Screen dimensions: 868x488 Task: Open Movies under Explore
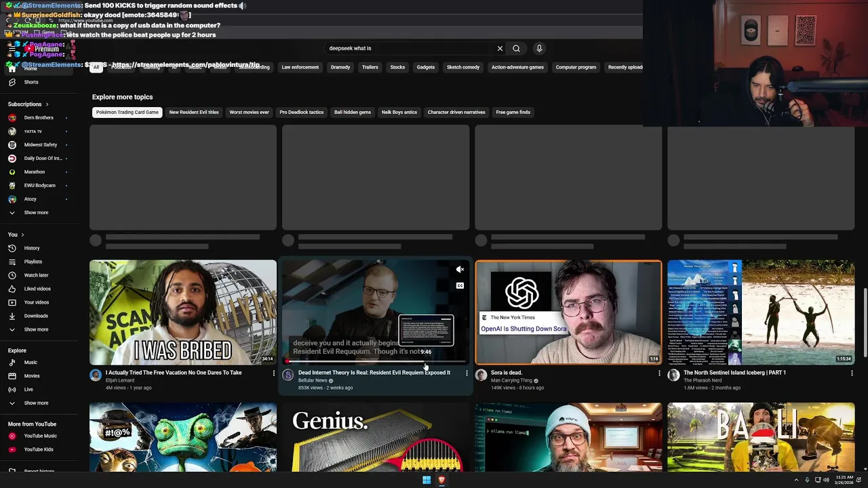tap(32, 376)
